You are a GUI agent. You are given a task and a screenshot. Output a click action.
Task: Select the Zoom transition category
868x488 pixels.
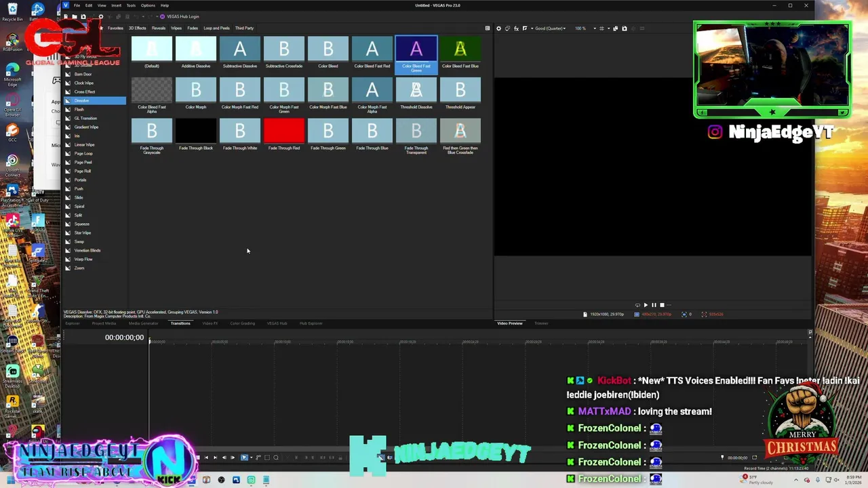(x=79, y=268)
